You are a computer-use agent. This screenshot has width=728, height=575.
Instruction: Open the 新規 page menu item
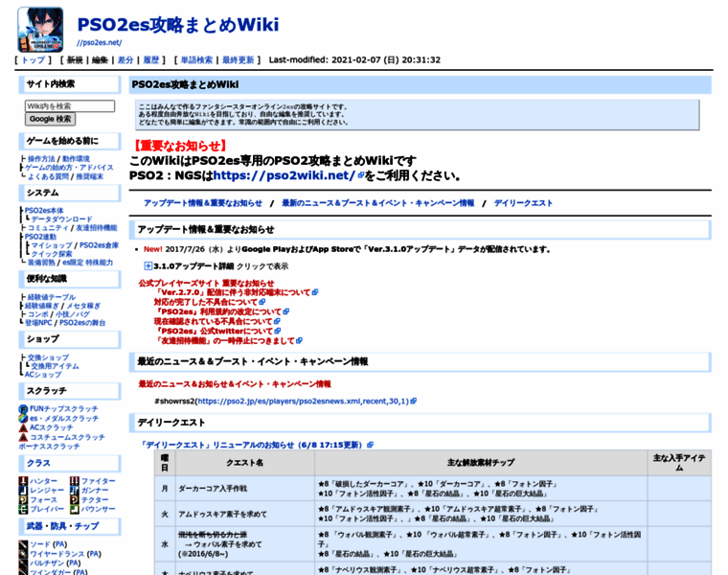[x=75, y=60]
